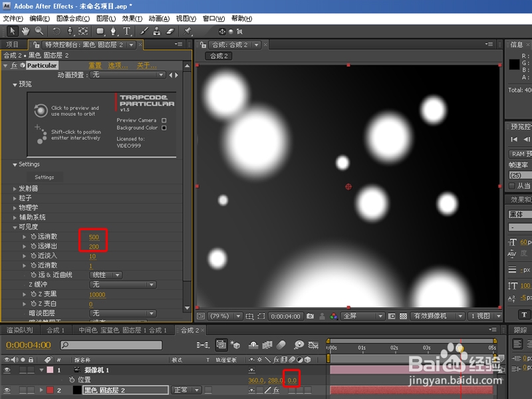Open the 图像合成 menu

[x=73, y=19]
